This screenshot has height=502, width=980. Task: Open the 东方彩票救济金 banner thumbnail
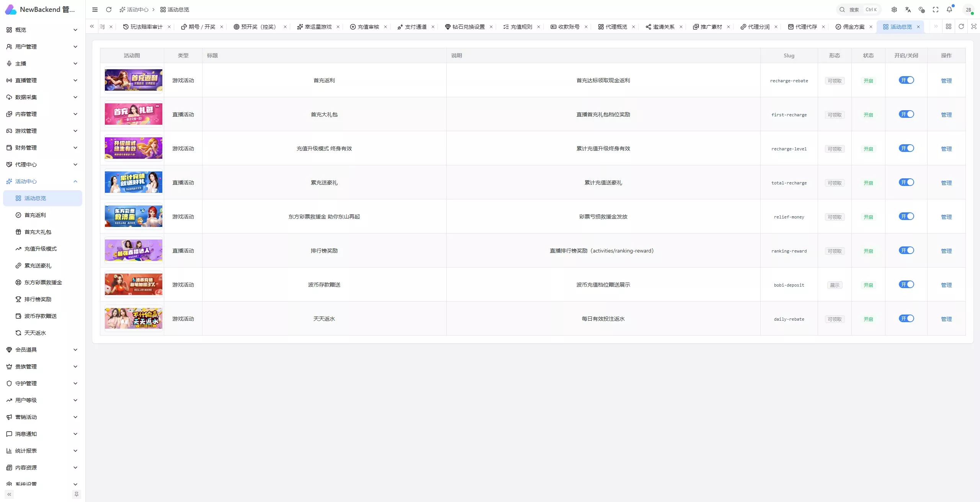[134, 216]
